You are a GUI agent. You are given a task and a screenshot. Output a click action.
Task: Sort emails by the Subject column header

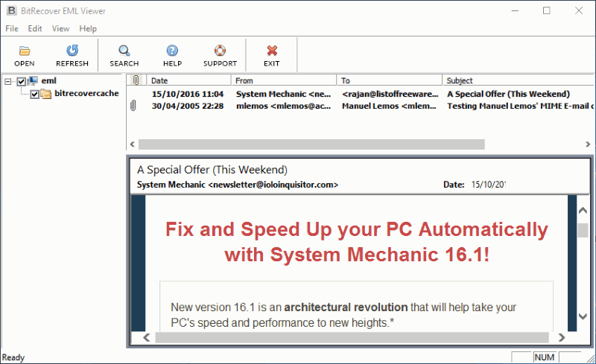[519, 80]
